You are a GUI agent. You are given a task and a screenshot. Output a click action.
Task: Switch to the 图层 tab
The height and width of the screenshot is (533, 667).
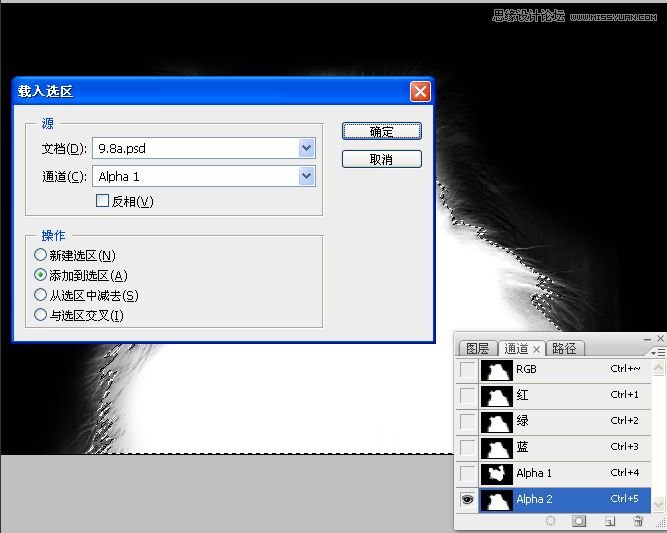click(477, 348)
